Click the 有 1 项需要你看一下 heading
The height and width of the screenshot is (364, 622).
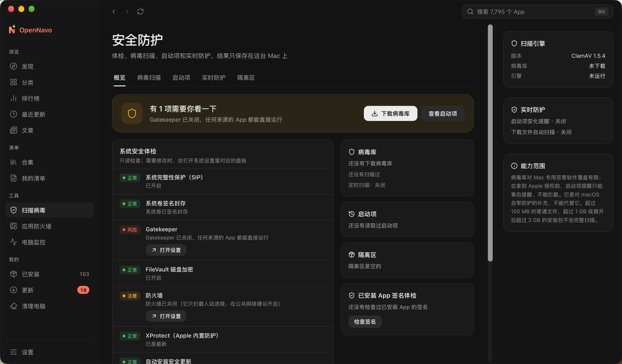(183, 109)
